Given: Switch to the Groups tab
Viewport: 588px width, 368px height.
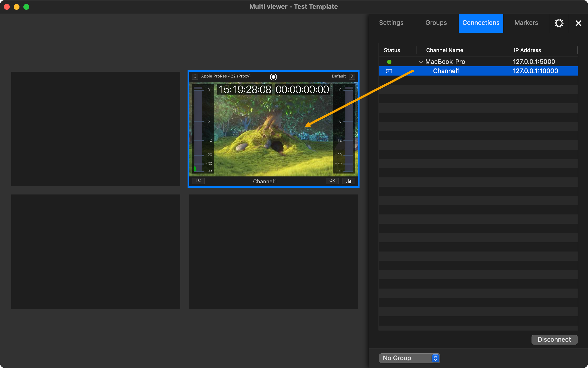Looking at the screenshot, I should (436, 23).
